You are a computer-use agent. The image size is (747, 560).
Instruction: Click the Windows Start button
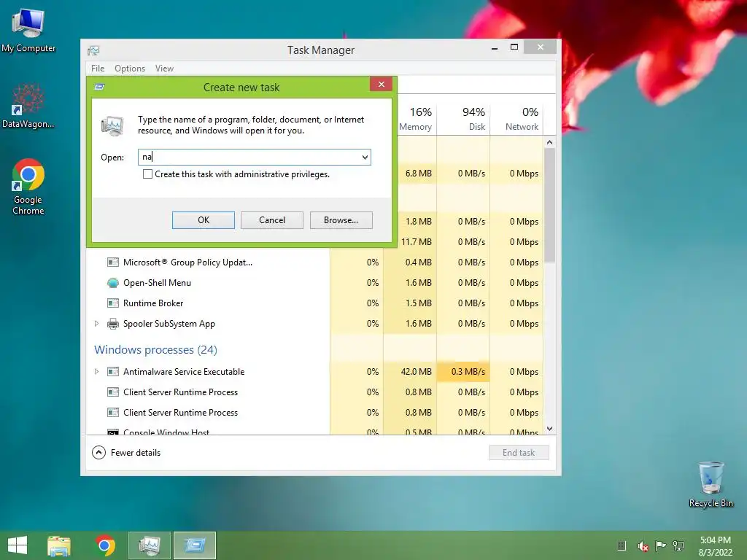tap(18, 545)
